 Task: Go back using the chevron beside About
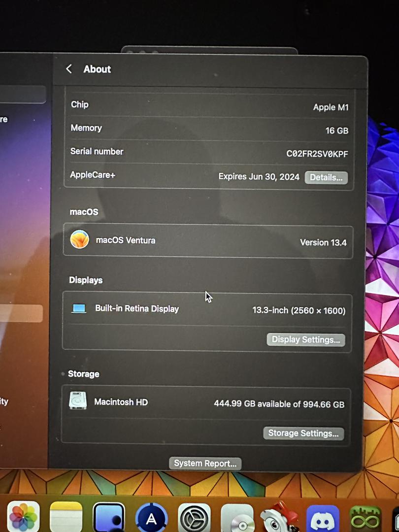click(x=69, y=69)
